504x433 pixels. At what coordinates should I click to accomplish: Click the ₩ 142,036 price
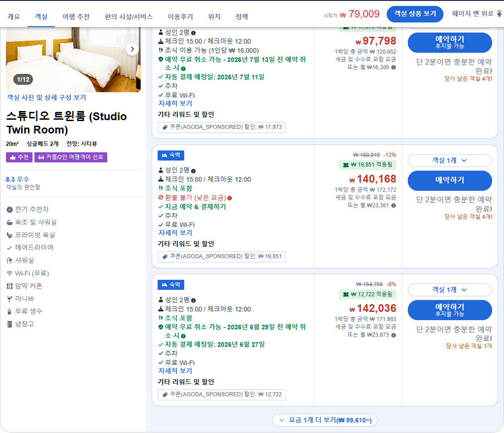point(373,309)
